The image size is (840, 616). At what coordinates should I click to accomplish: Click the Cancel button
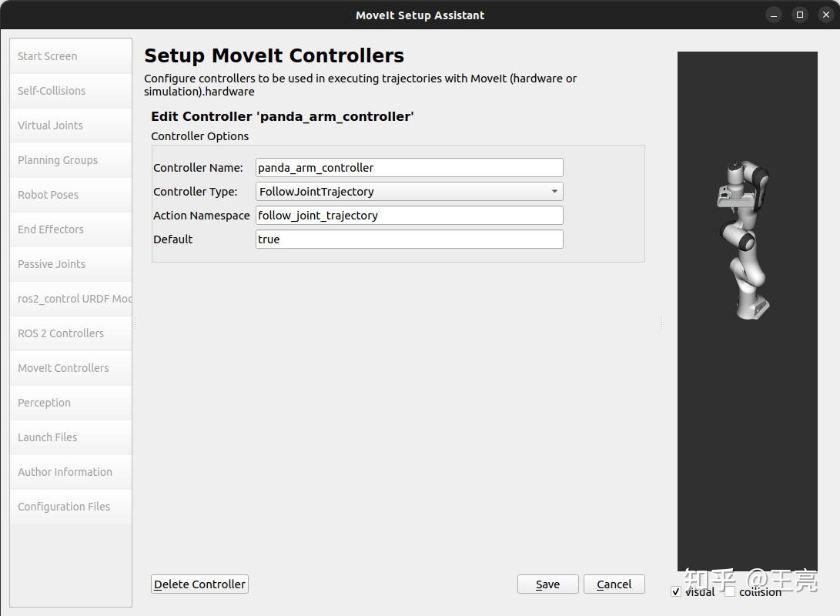click(x=614, y=584)
